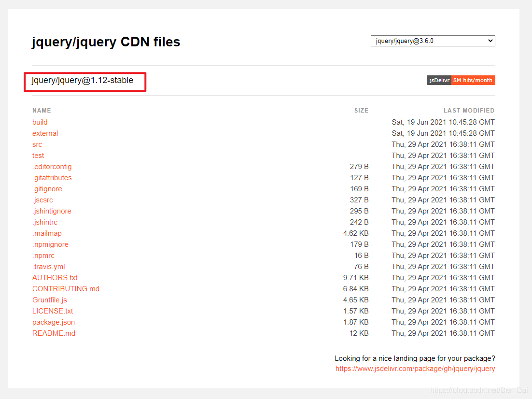Click the 12 KB size of README.md
This screenshot has height=399, width=532.
[x=359, y=333]
